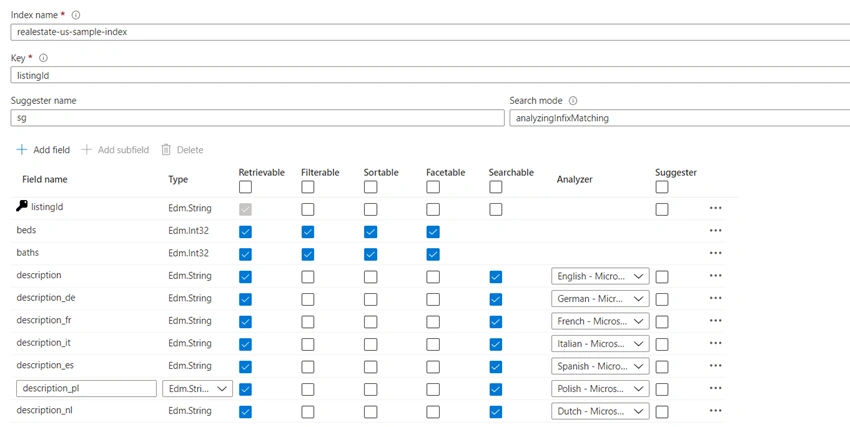This screenshot has height=427, width=850.
Task: Click the listingId field name text
Action: pyautogui.click(x=47, y=207)
